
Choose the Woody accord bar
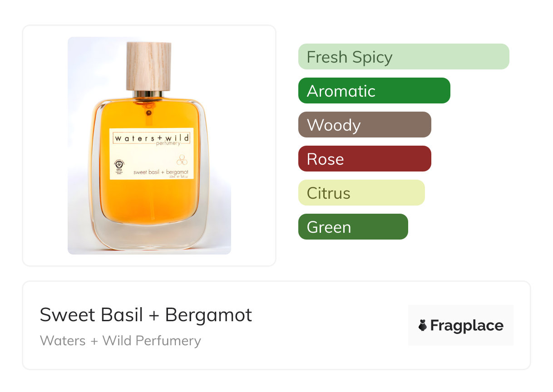point(364,125)
